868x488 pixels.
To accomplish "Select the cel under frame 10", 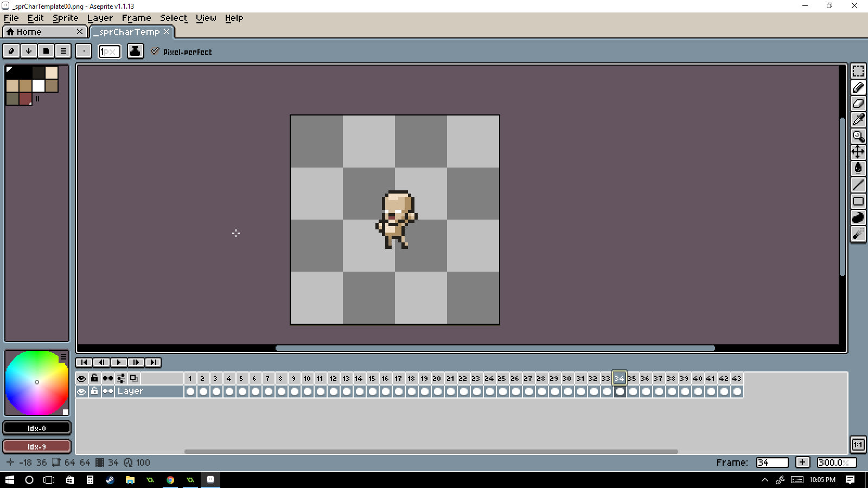I will pyautogui.click(x=307, y=391).
